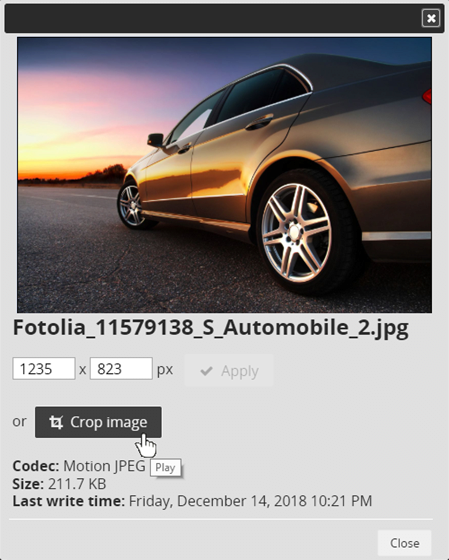Focus the width field showing 1235

(x=44, y=368)
